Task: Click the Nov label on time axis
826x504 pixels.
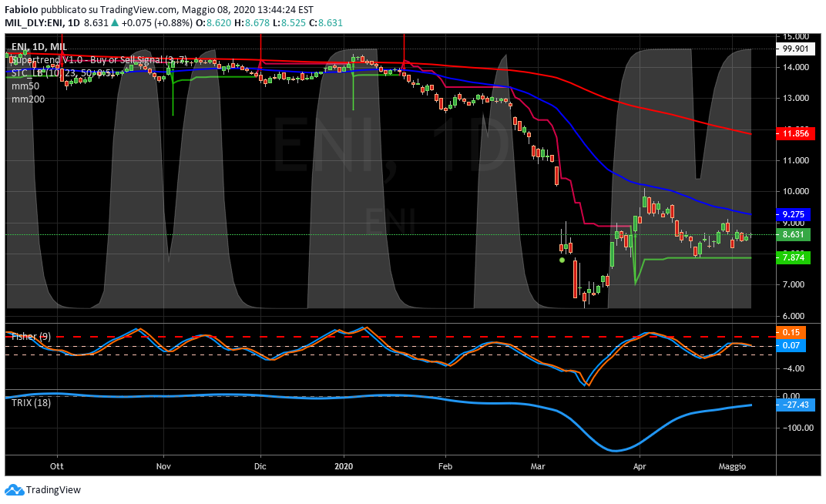Action: (164, 466)
